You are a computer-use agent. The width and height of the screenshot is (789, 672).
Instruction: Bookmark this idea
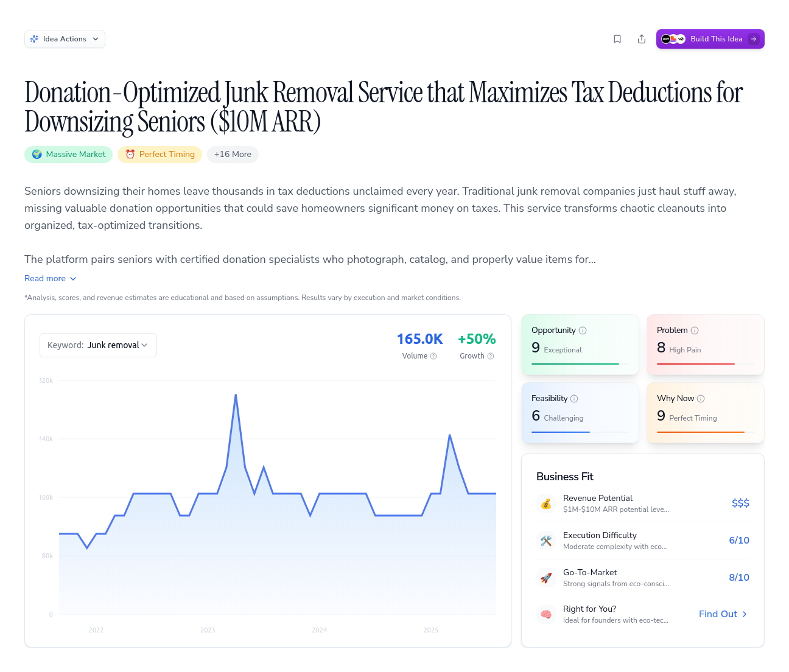click(x=617, y=39)
